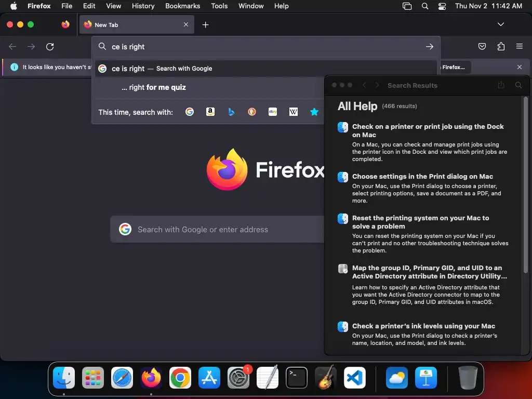Open App Store from the Dock
This screenshot has width=532, height=399.
click(x=209, y=377)
